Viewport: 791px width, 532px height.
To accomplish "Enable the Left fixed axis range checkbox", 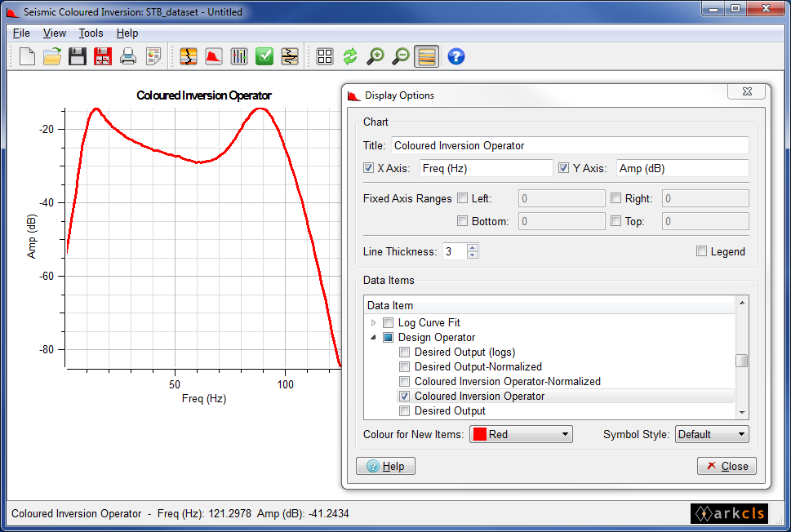I will [x=463, y=198].
